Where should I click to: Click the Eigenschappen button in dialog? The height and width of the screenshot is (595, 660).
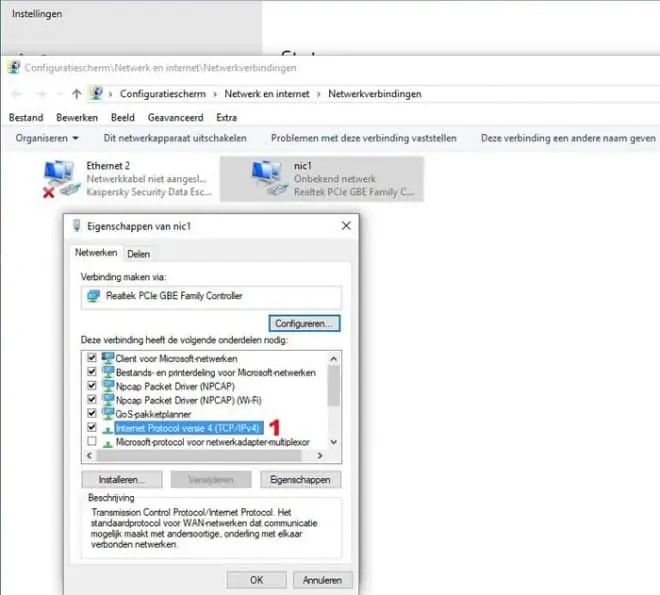[300, 480]
